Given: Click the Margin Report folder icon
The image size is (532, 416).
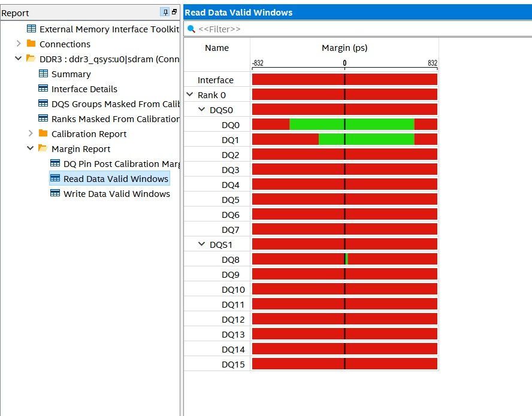Looking at the screenshot, I should tap(43, 148).
